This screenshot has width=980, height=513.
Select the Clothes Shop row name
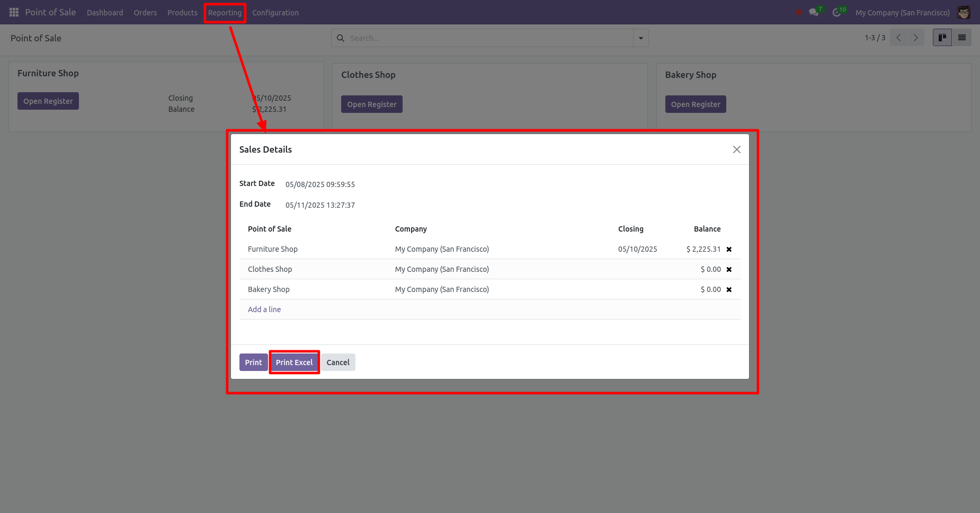click(270, 269)
